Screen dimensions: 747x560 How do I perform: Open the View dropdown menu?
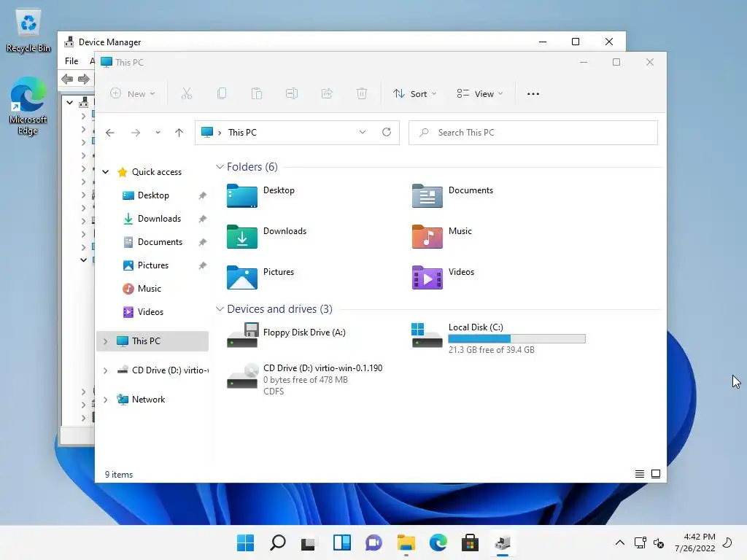480,94
